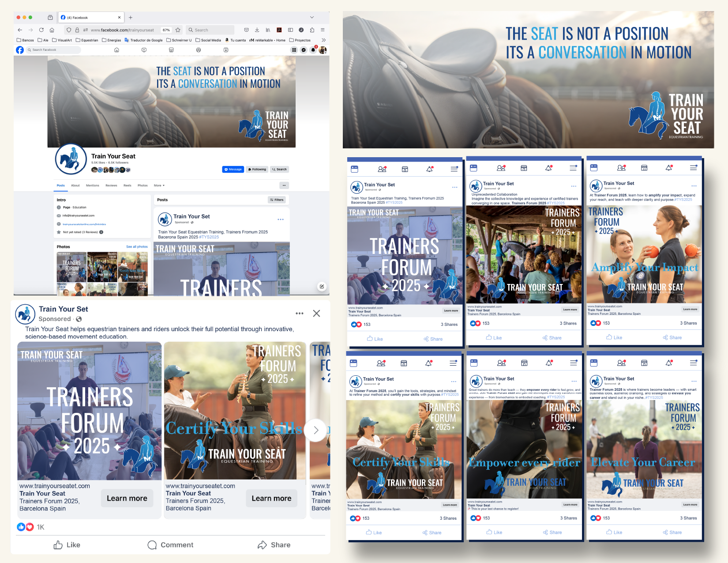
Task: Like the large sponsored carousel post
Action: pyautogui.click(x=67, y=545)
